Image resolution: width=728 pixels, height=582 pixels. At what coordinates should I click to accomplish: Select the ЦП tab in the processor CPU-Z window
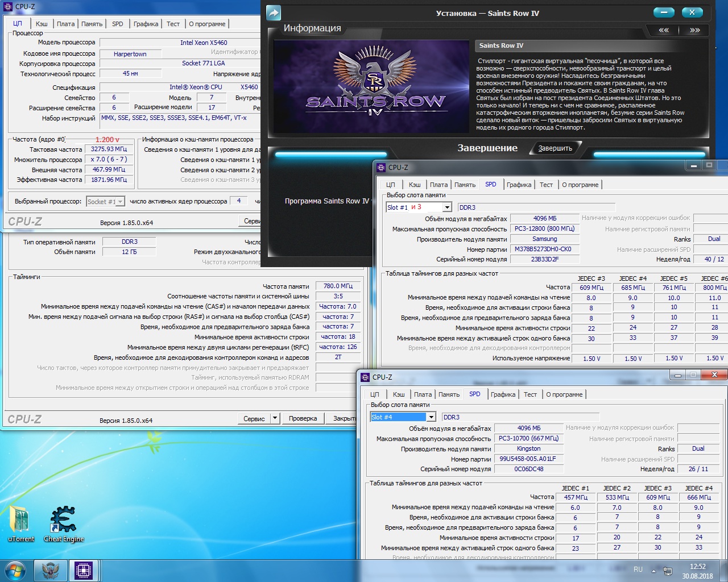click(x=18, y=23)
